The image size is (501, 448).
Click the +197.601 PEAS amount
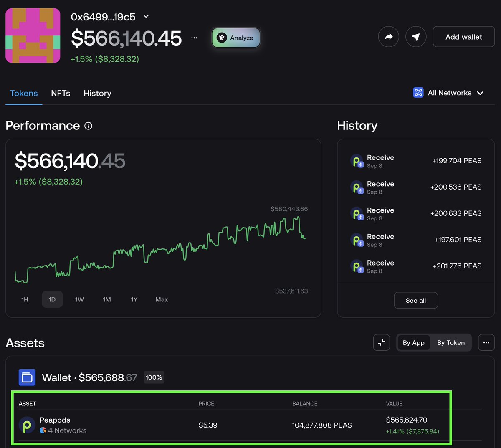tap(458, 240)
